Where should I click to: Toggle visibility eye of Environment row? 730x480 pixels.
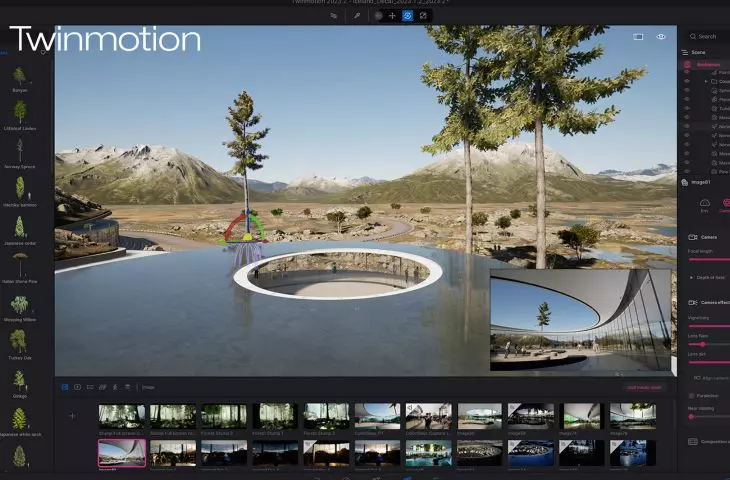point(687,65)
